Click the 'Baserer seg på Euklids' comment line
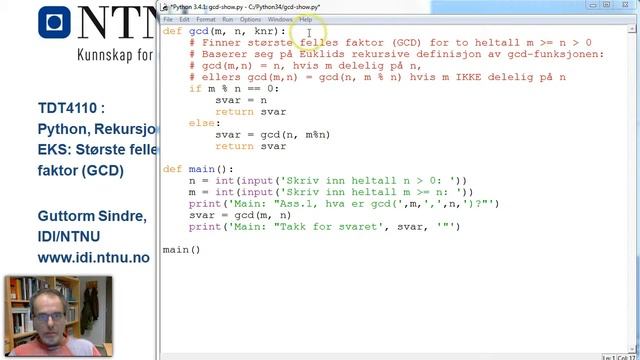 [396, 54]
